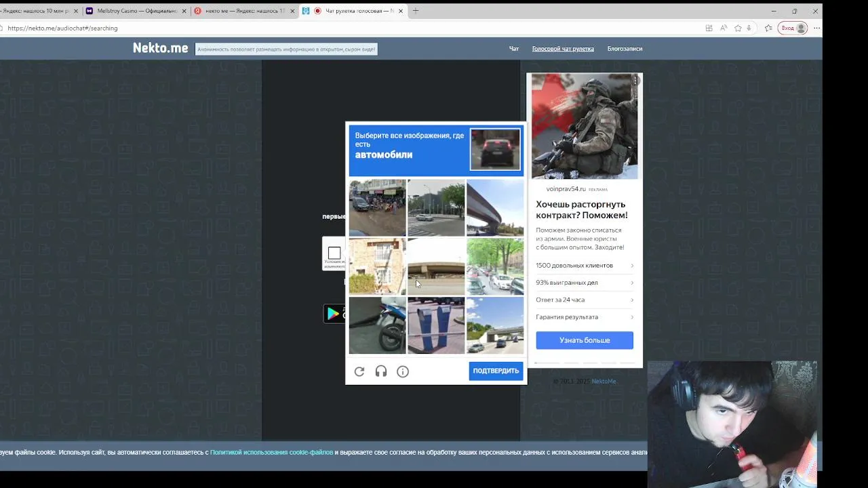The width and height of the screenshot is (868, 488).
Task: Click the Read aloud icon in the address bar
Action: point(724,28)
